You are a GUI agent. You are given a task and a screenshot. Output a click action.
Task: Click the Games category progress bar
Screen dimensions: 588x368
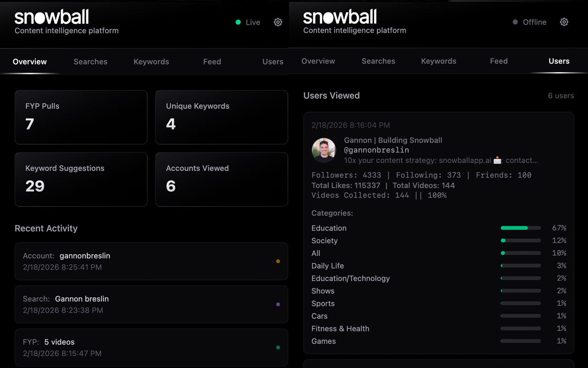point(520,341)
